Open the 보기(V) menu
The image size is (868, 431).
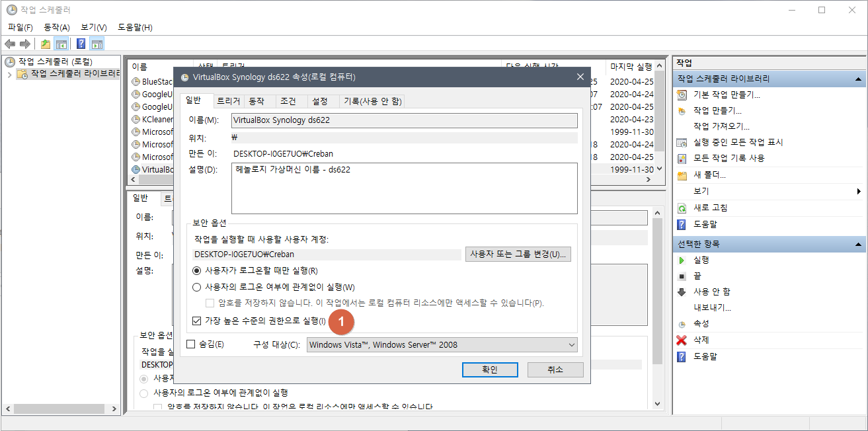94,27
